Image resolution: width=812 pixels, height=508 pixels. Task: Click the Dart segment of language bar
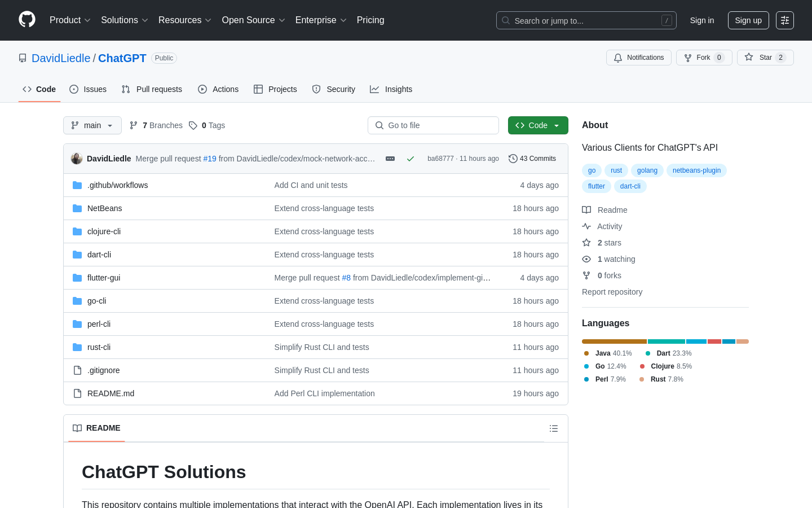667,341
